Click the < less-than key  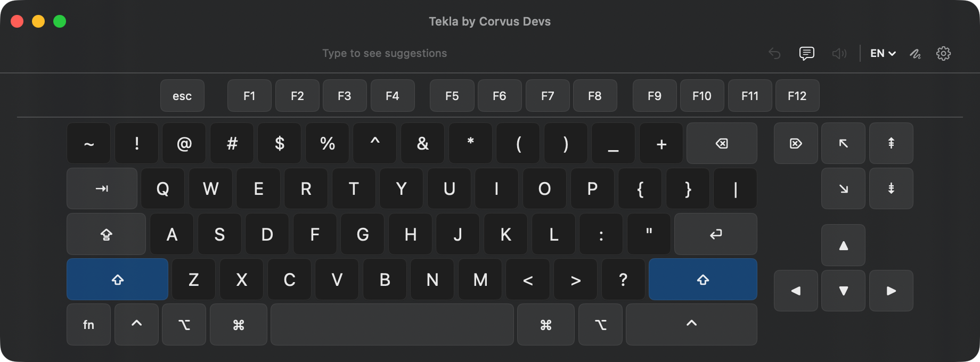(x=527, y=279)
